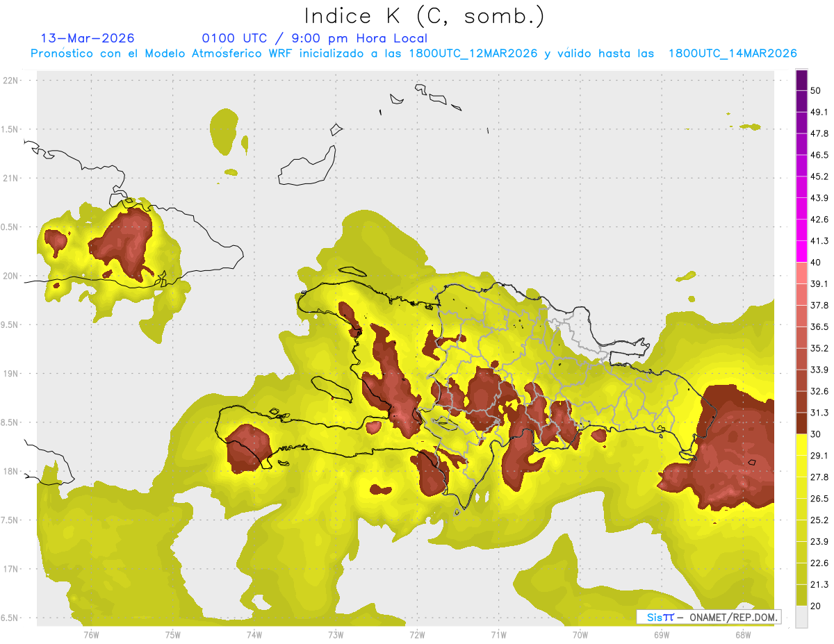
Task: Click the date label "13-Mar-2026"
Action: (x=88, y=38)
